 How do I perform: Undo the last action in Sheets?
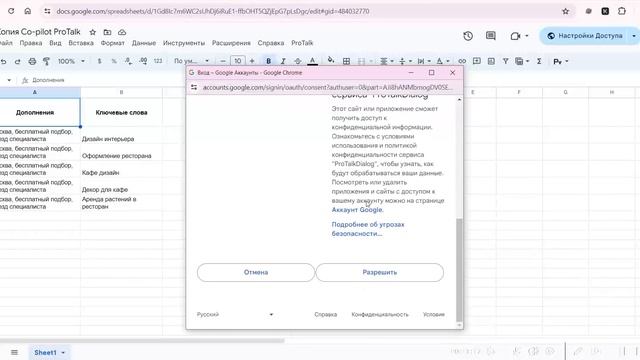pyautogui.click(x=4, y=62)
